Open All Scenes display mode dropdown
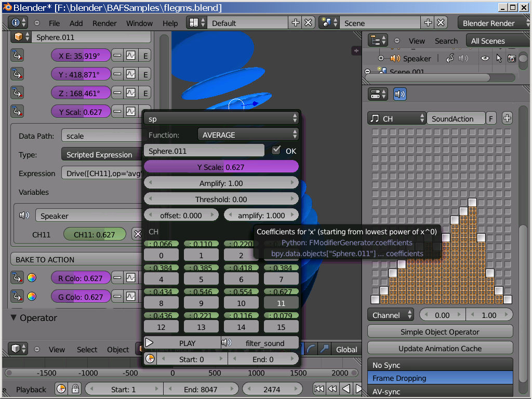Viewport: 532px width, 399px height. point(497,41)
